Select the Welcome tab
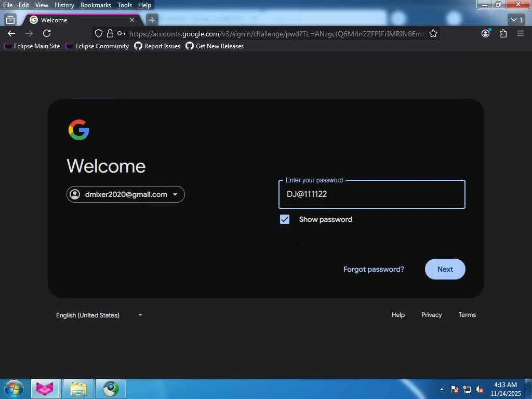This screenshot has height=399, width=532. coord(82,20)
